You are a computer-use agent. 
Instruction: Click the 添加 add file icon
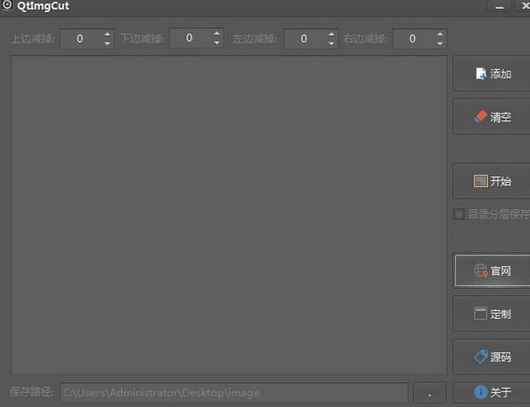(481, 74)
